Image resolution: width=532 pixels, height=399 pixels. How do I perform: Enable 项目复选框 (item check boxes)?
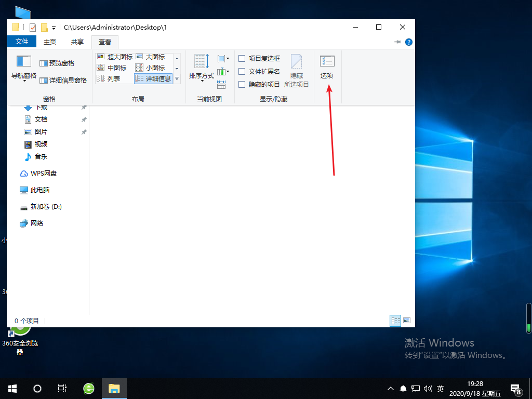pos(242,58)
